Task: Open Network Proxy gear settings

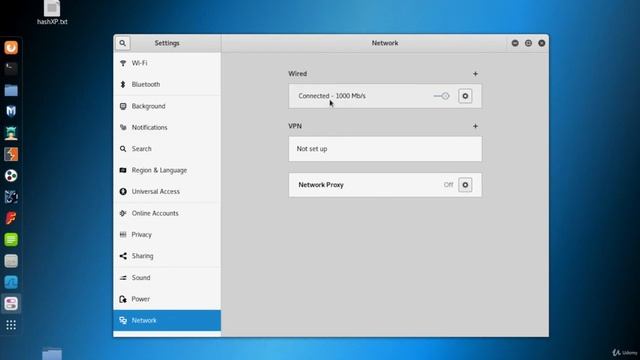Action: pyautogui.click(x=465, y=185)
